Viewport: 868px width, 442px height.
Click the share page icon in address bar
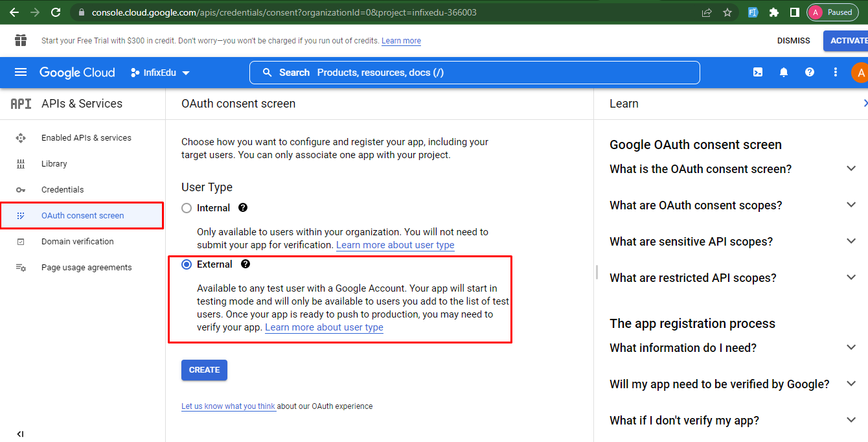(x=707, y=12)
